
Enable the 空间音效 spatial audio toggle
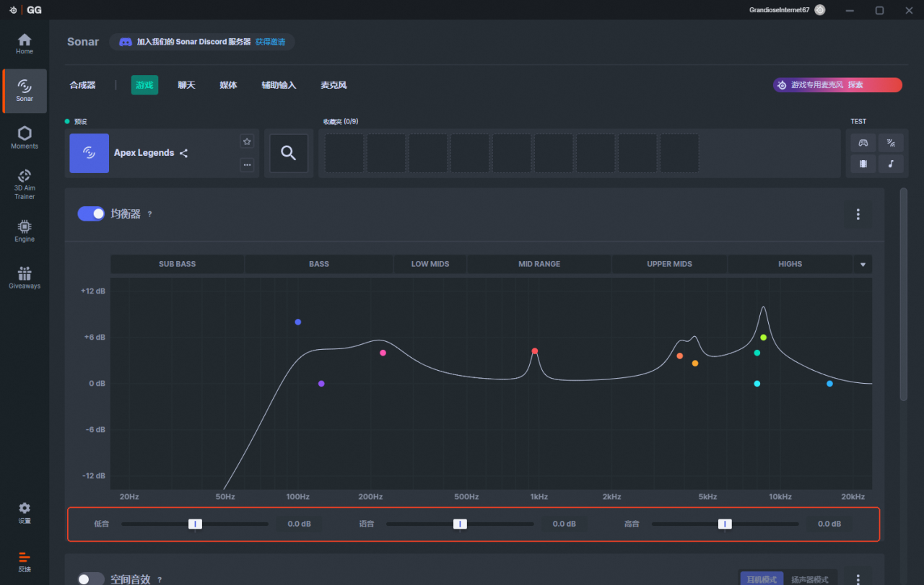(x=91, y=579)
